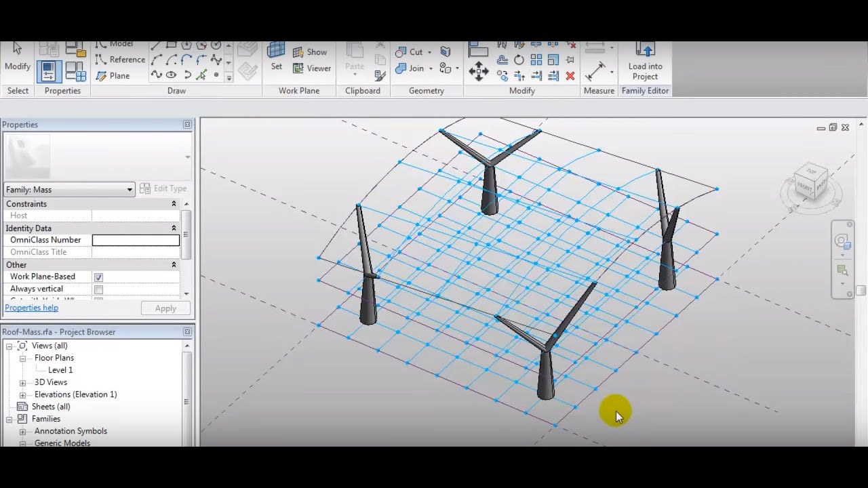The image size is (868, 488).
Task: Click the OmniClass Number input field
Action: click(136, 240)
